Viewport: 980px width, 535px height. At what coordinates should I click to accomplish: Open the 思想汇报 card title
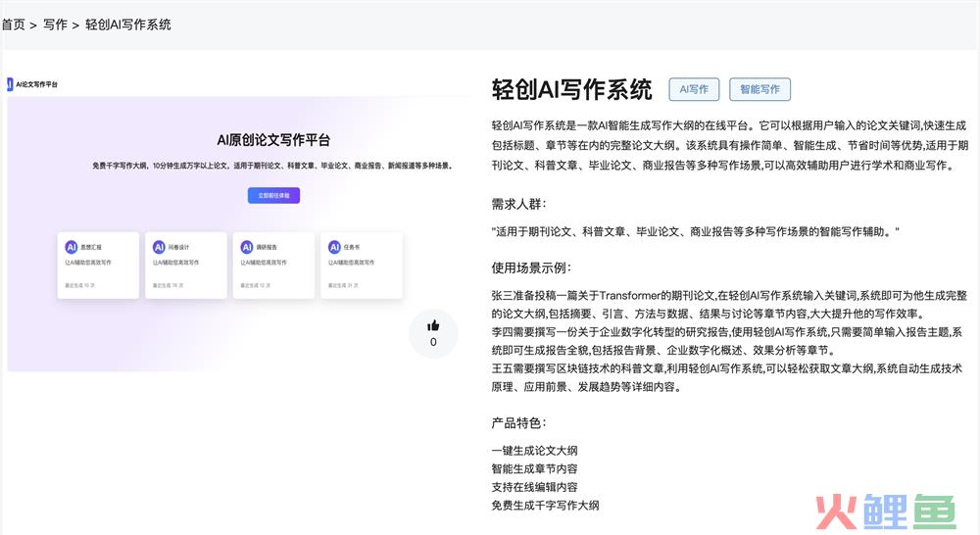(90, 248)
